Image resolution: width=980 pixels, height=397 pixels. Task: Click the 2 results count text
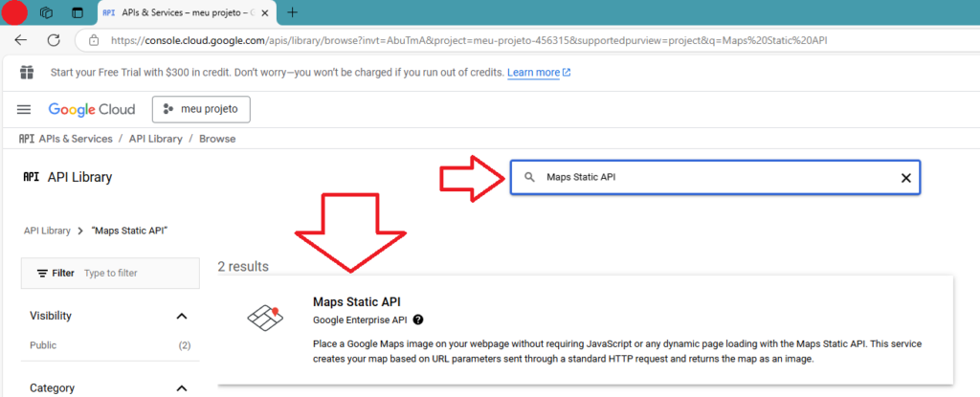[x=243, y=267]
